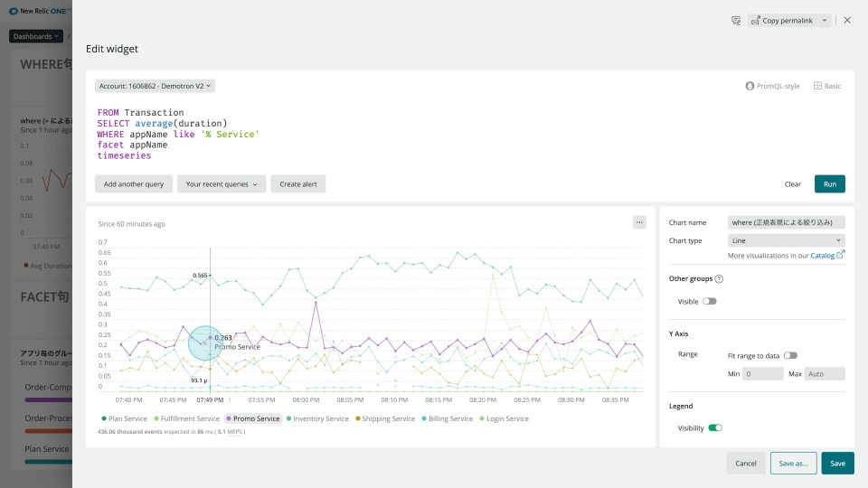Viewport: 868px width, 488px height.
Task: Click the Basic mode grid icon
Action: point(817,86)
